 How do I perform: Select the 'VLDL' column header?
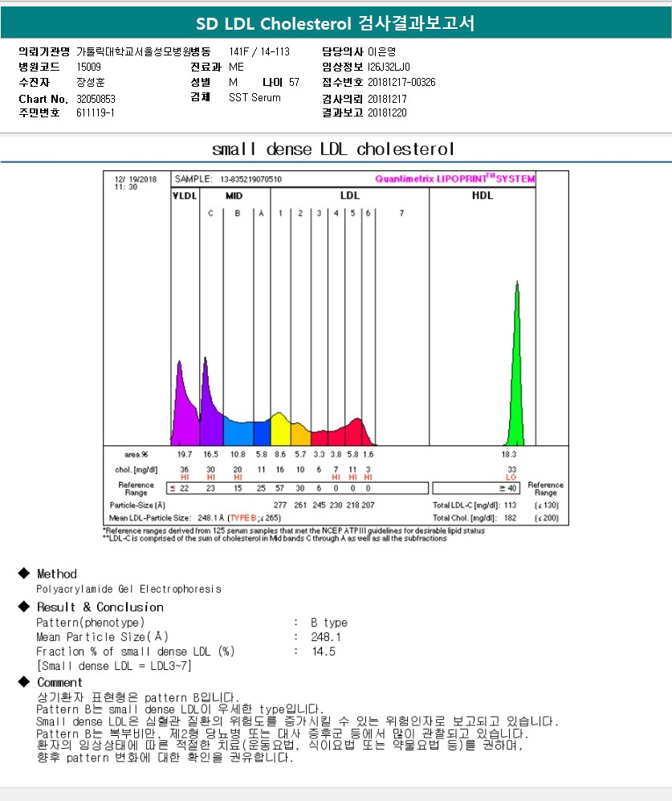[x=185, y=196]
